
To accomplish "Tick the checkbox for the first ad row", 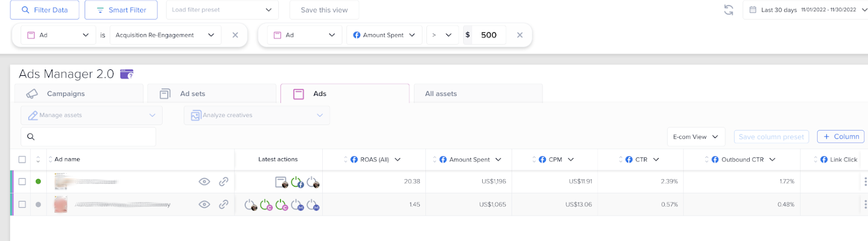I will [x=22, y=182].
